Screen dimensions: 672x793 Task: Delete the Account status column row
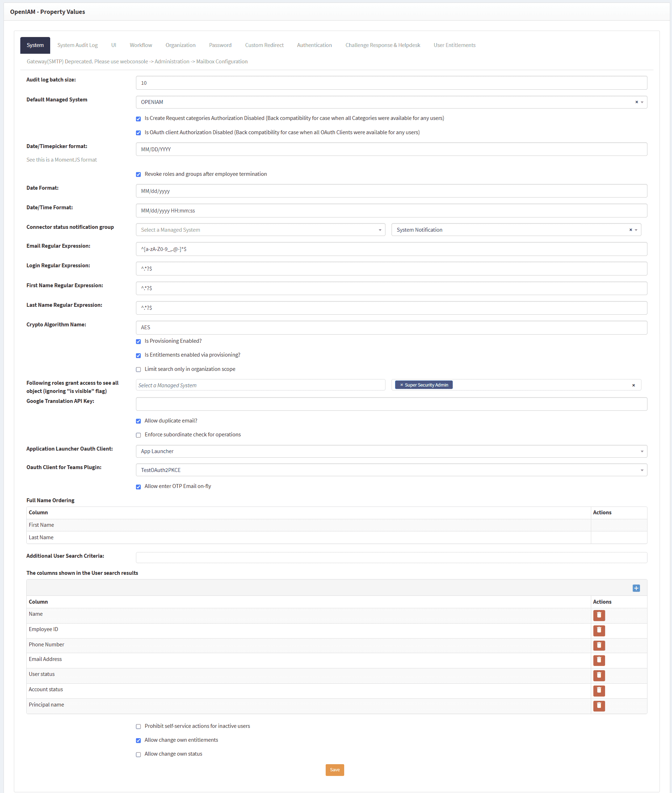[x=599, y=690]
